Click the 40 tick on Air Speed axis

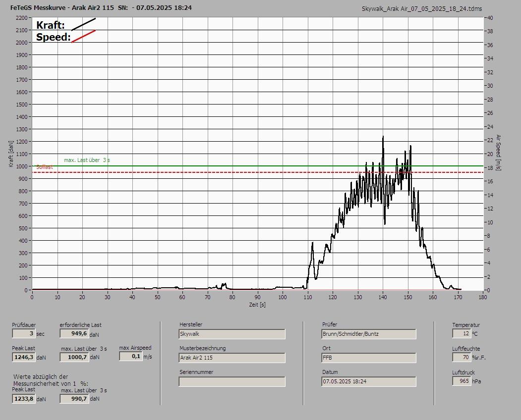pyautogui.click(x=490, y=18)
